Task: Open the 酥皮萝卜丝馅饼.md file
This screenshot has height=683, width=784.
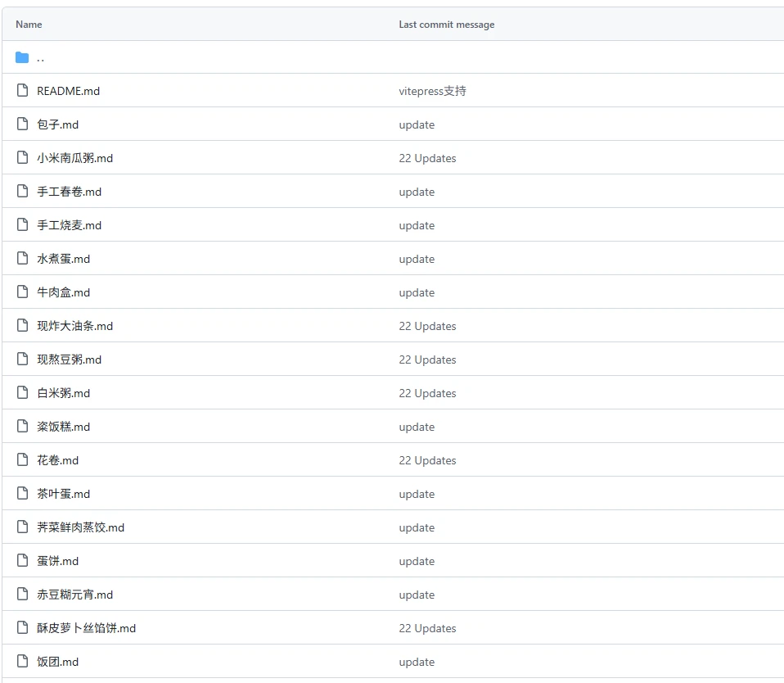Action: pyautogui.click(x=86, y=628)
